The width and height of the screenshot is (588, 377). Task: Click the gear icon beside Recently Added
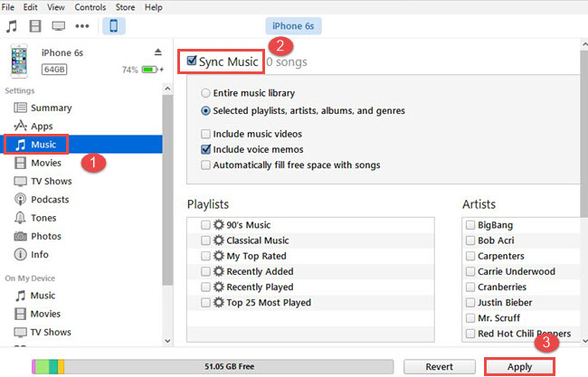coord(219,271)
